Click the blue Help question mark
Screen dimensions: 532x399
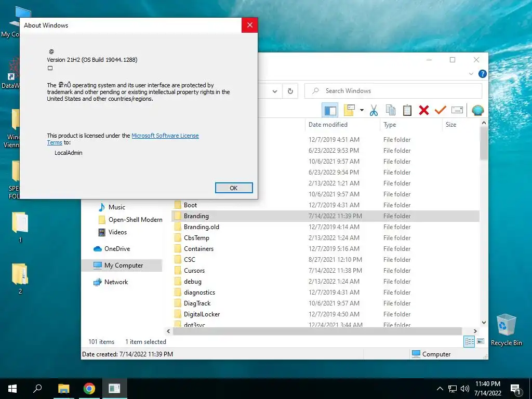coord(482,74)
